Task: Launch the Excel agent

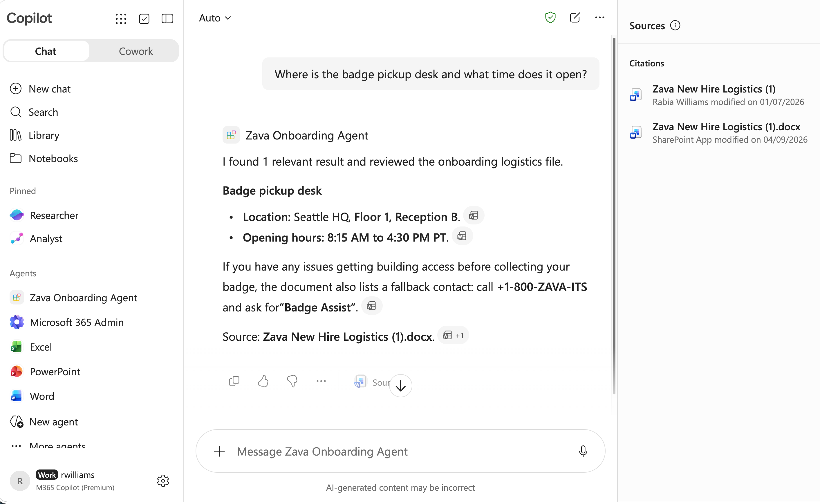Action: (x=31, y=347)
